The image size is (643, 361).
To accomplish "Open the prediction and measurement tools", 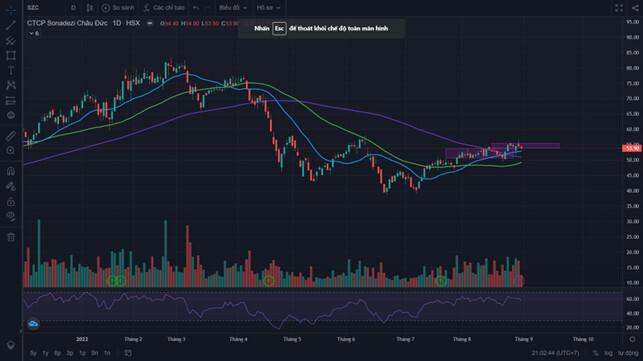I will coord(11,101).
